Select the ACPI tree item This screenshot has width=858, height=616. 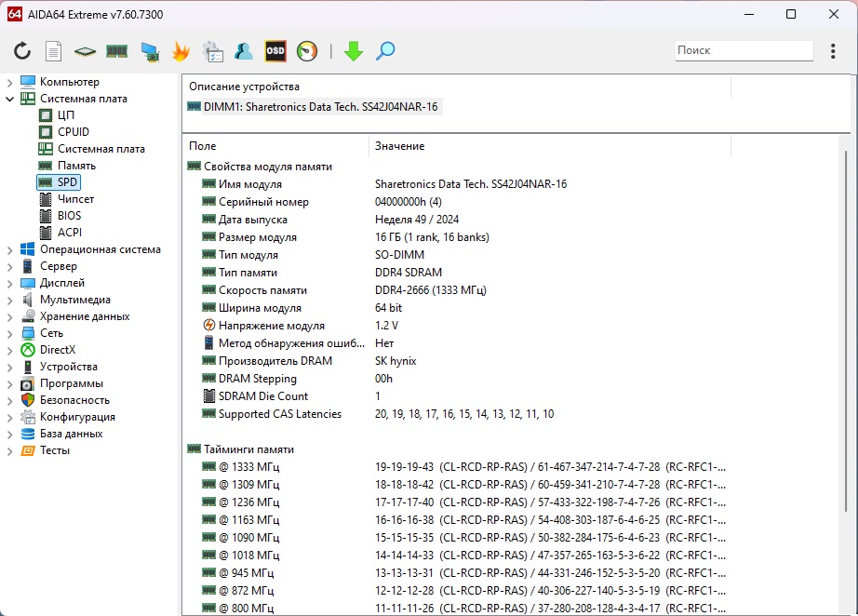tap(70, 233)
